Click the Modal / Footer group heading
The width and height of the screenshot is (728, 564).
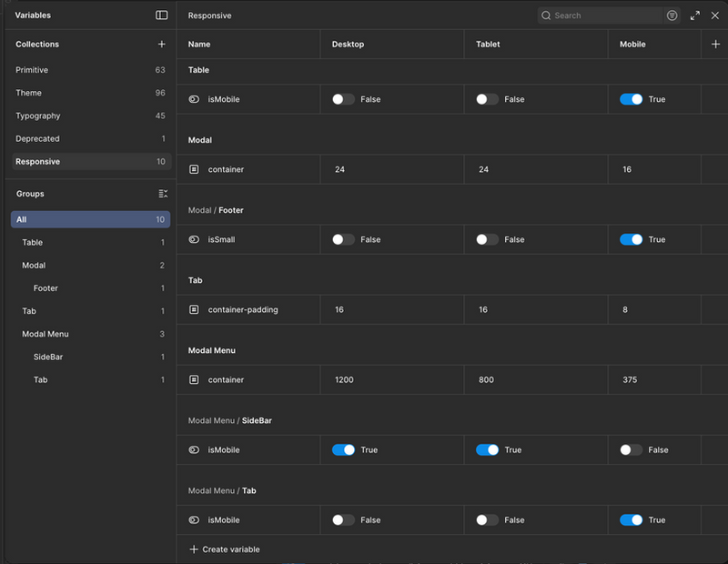216,210
